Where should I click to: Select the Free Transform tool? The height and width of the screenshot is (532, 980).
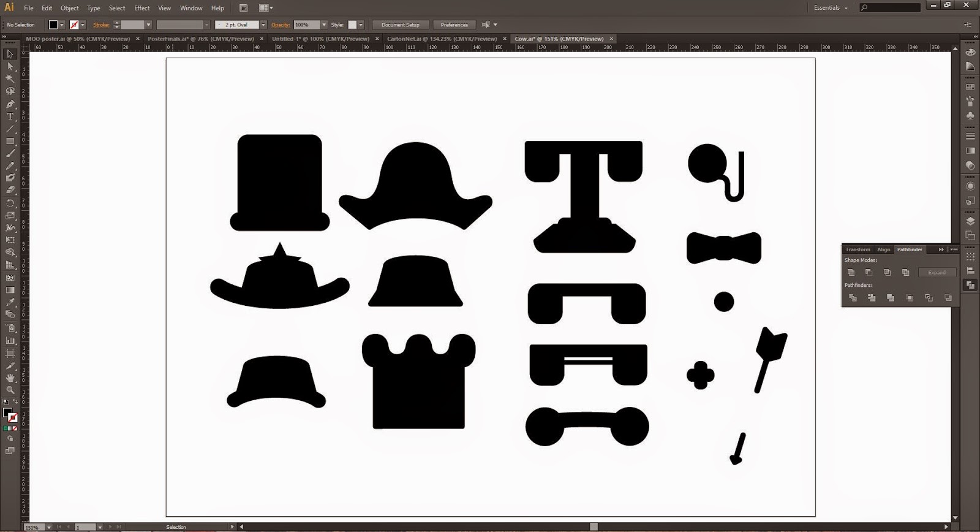click(x=10, y=240)
